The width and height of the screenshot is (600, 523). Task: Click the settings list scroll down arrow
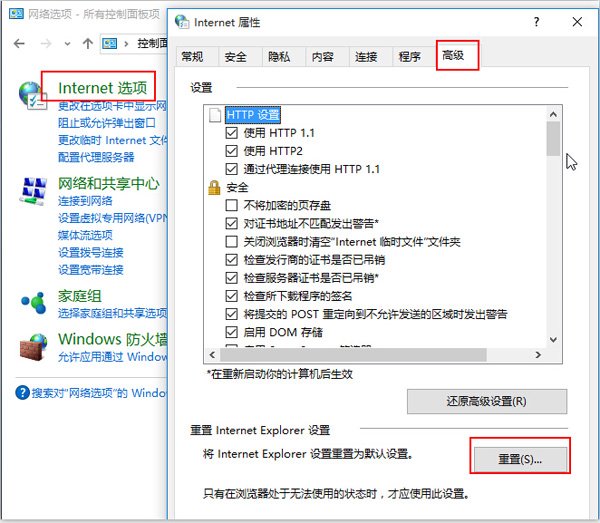click(x=553, y=339)
